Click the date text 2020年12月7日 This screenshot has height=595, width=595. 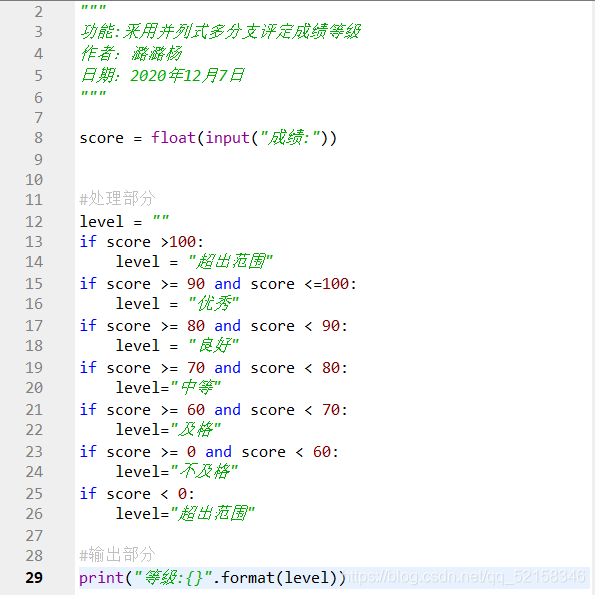(187, 76)
